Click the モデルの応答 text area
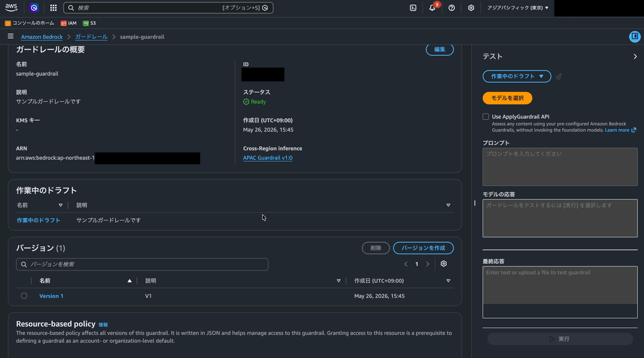The image size is (644, 358). click(560, 218)
